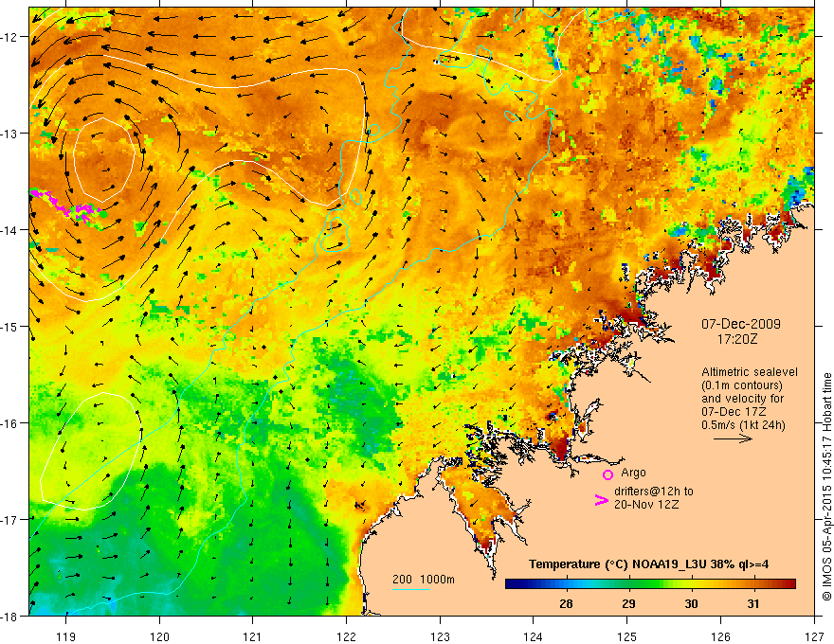The height and width of the screenshot is (644, 834).
Task: Click the '20-Nov 12Z' legend text
Action: 646,505
